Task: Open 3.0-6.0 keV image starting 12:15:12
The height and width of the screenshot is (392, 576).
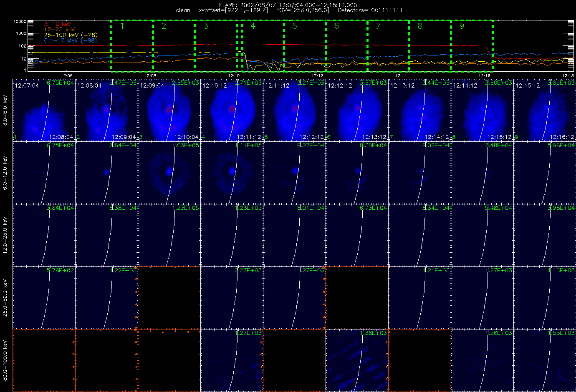Action: (545, 110)
